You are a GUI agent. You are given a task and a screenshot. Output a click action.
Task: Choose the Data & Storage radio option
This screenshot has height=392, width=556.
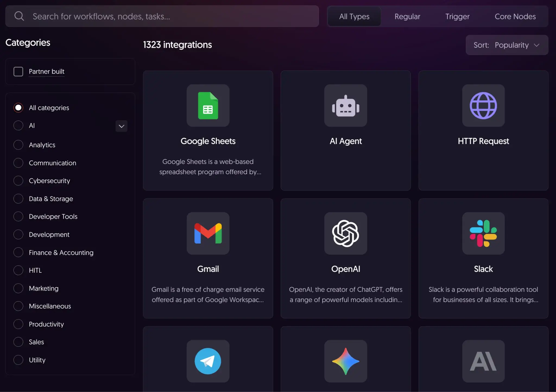[18, 199]
